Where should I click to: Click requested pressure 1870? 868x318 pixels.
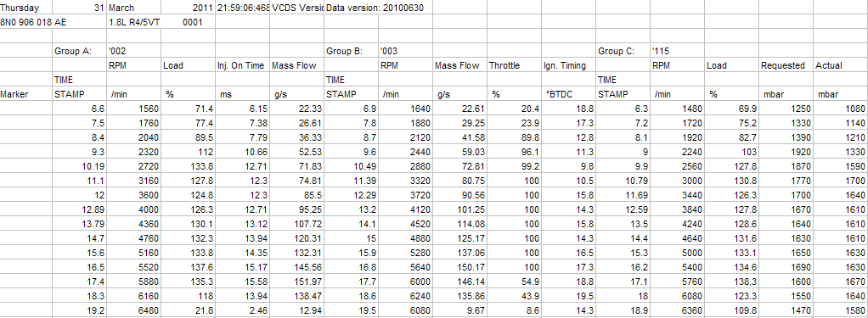(786, 166)
